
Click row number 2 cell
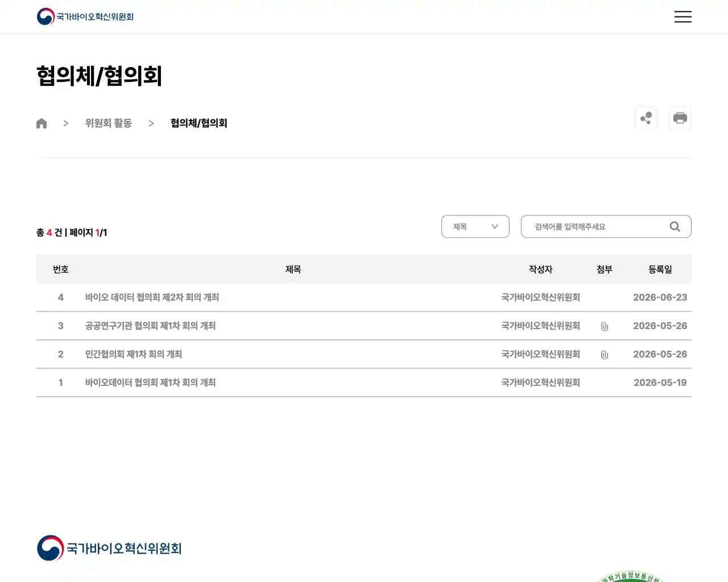61,354
